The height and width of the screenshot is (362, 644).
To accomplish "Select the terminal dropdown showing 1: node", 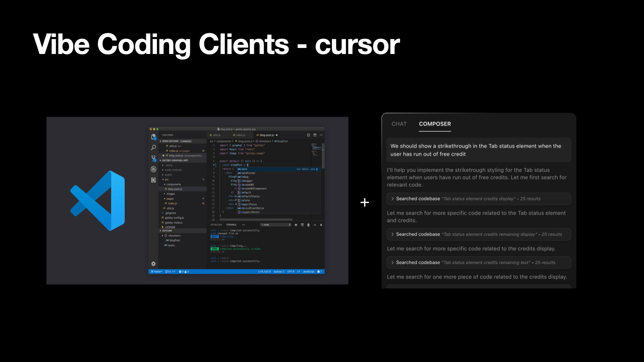I will click(x=276, y=225).
